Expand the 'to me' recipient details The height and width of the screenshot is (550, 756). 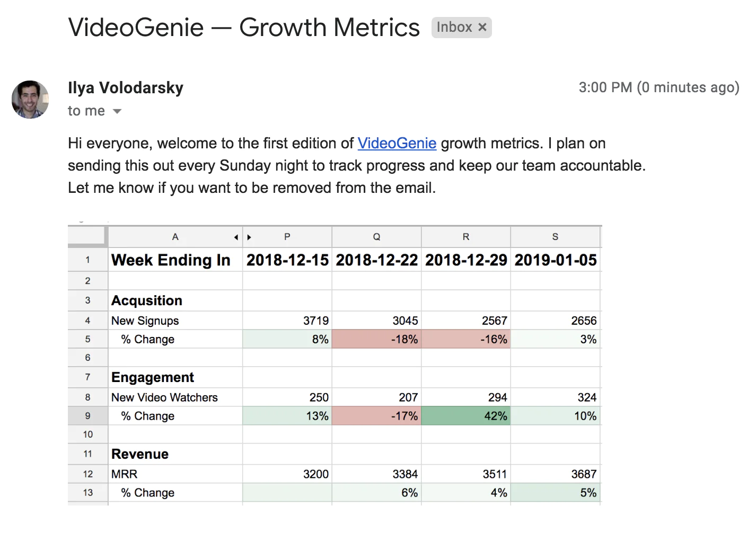click(86, 111)
